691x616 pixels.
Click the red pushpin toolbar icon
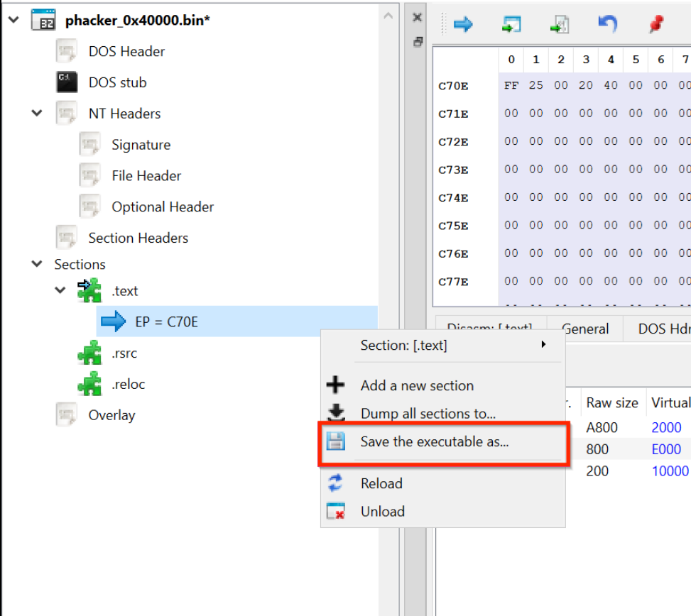[x=656, y=23]
